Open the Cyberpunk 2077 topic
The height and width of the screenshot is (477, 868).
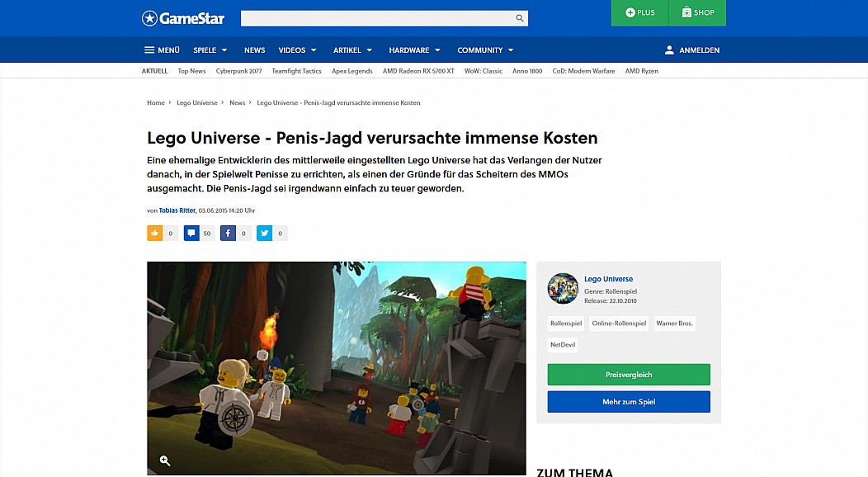[x=238, y=71]
